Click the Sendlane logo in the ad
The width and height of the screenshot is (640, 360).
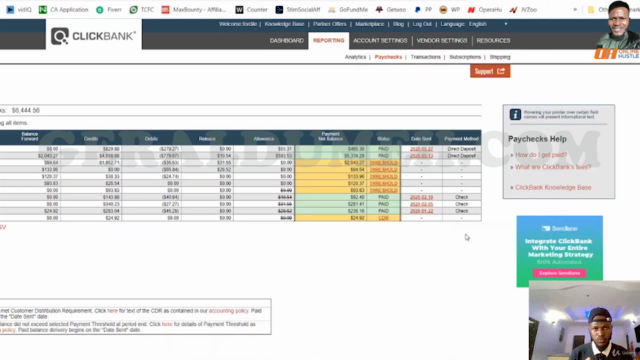(x=559, y=229)
